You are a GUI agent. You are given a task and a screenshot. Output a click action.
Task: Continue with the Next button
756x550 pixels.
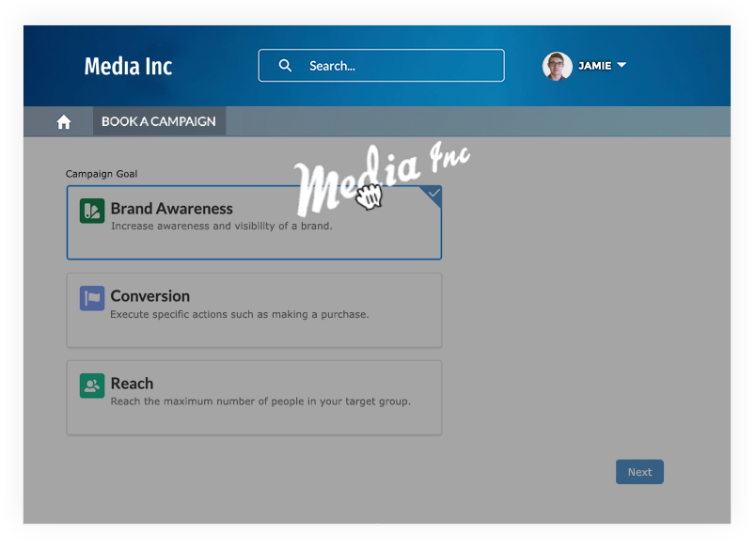coord(639,472)
